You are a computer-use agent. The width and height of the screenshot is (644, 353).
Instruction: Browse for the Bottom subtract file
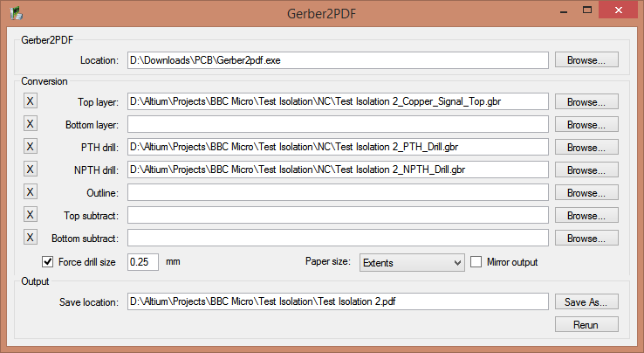point(586,238)
